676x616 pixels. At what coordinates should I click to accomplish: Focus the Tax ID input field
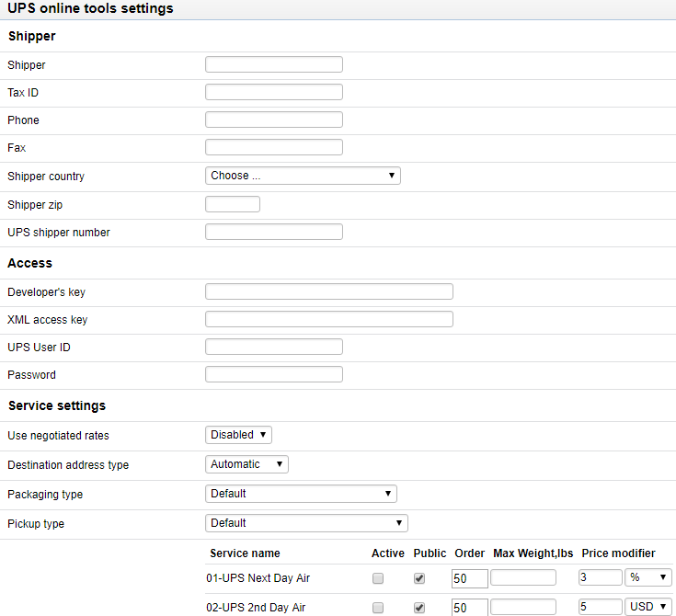point(274,92)
